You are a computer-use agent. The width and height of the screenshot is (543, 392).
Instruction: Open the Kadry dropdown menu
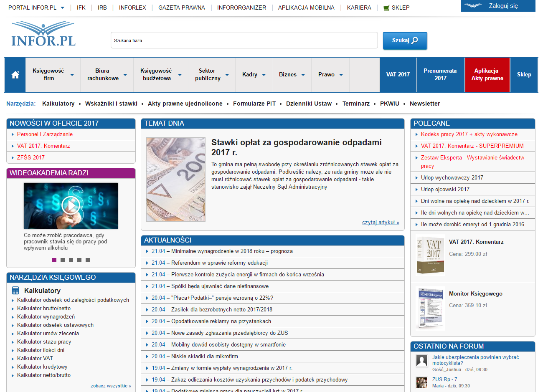pos(254,75)
